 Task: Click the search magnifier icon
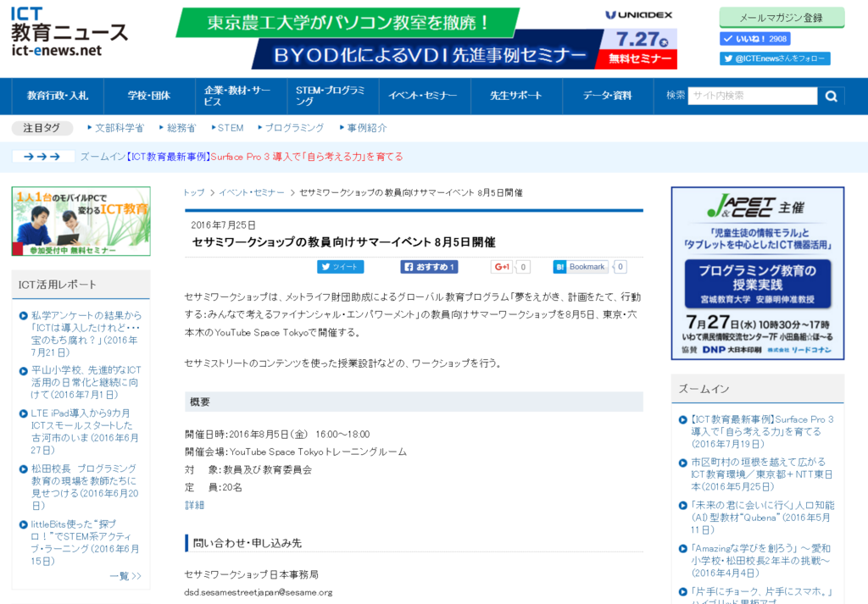(x=831, y=97)
